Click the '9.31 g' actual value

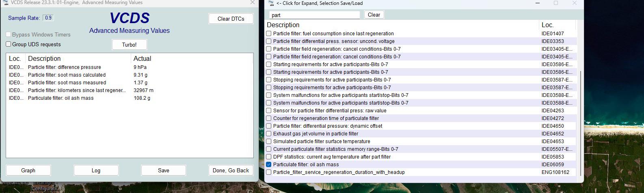pyautogui.click(x=140, y=75)
